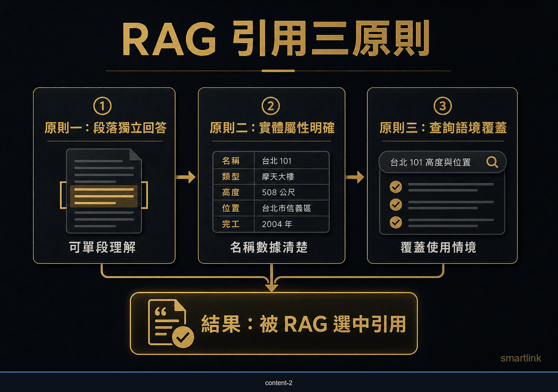558x392 pixels.
Task: Click the circled number 1 icon
Action: pos(102,106)
